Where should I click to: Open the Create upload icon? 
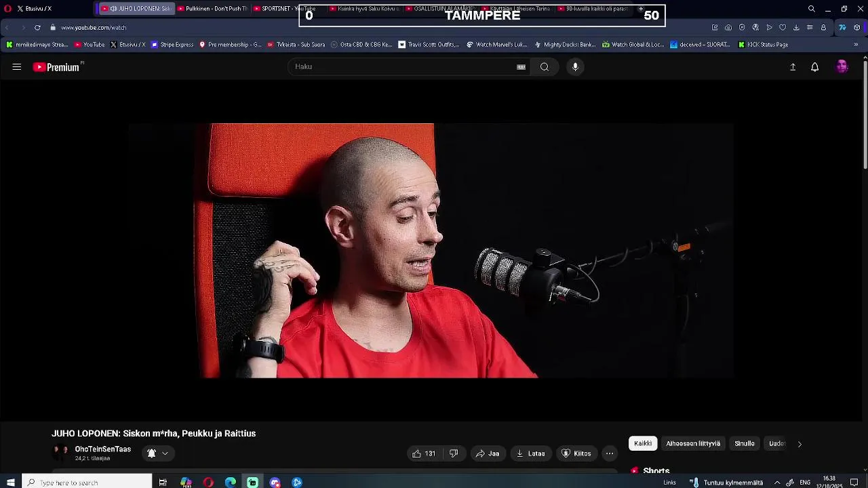pyautogui.click(x=793, y=67)
